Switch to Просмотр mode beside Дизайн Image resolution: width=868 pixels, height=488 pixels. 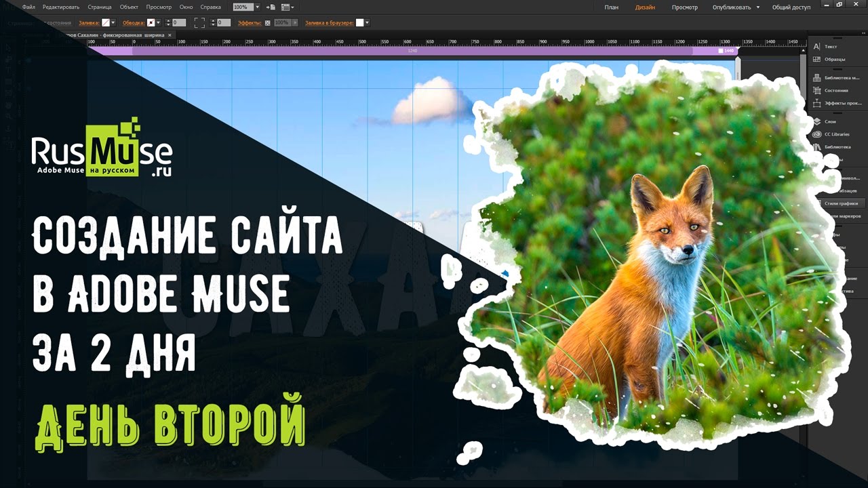pyautogui.click(x=685, y=7)
